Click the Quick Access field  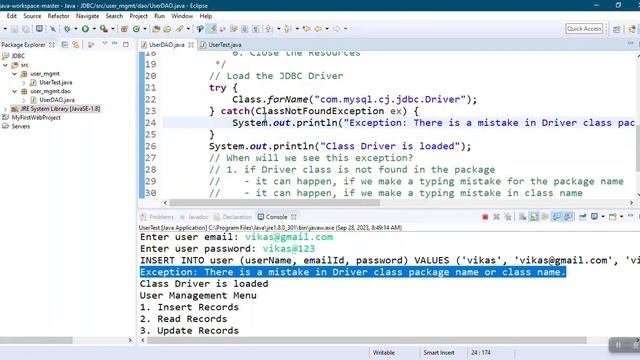pos(584,29)
